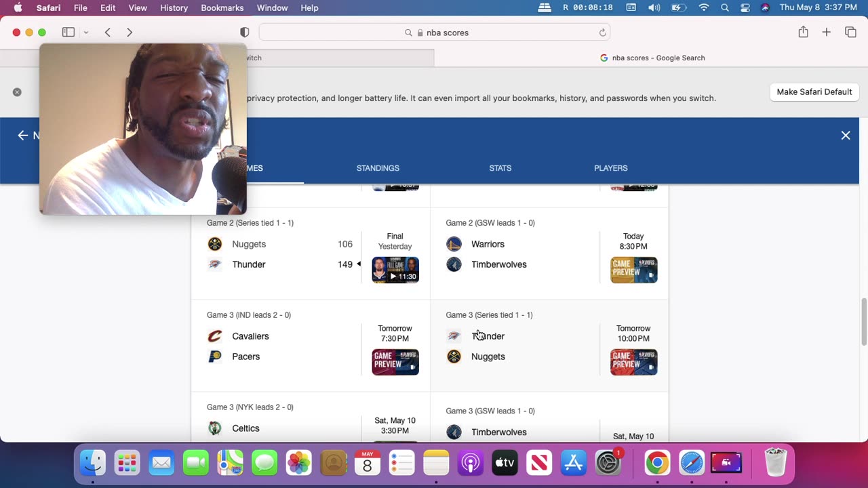
Task: Open the Wi-Fi status menu icon
Action: (x=704, y=7)
